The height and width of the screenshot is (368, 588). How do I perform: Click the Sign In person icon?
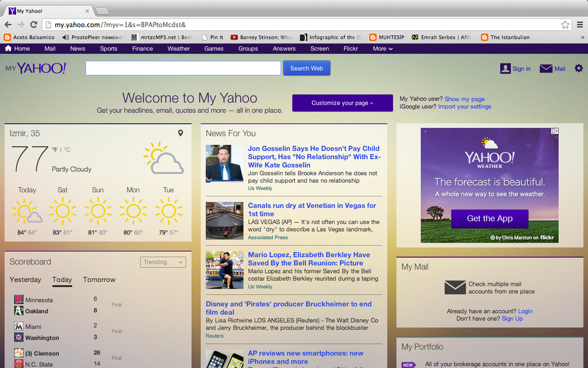tap(505, 68)
